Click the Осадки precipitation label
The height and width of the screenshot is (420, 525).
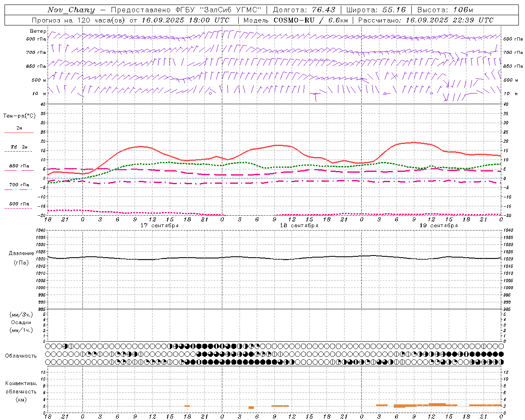point(21,322)
